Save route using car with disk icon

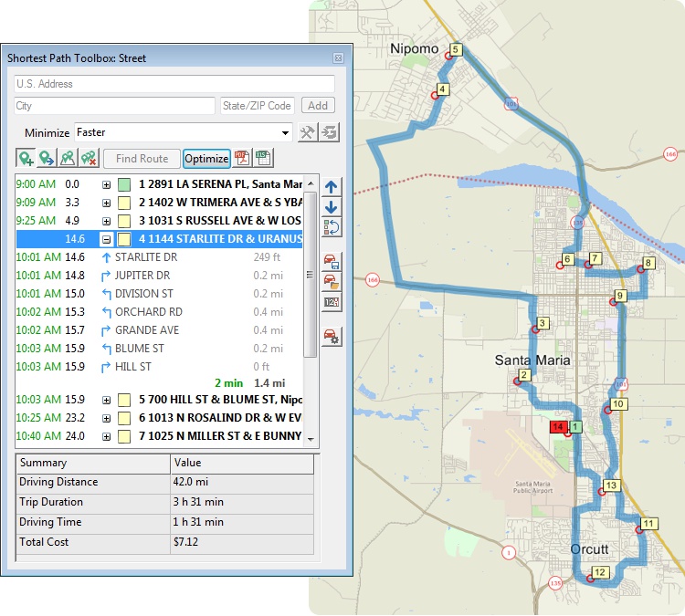(x=332, y=261)
